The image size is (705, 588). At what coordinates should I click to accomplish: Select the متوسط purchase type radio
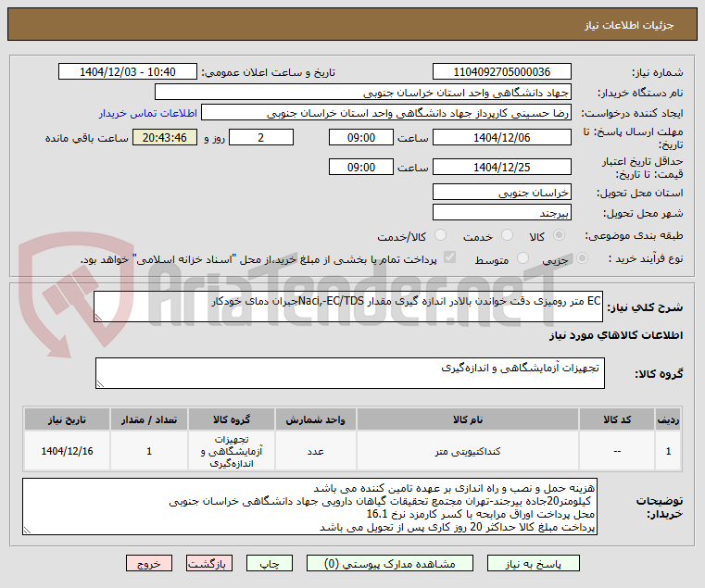coord(522,258)
